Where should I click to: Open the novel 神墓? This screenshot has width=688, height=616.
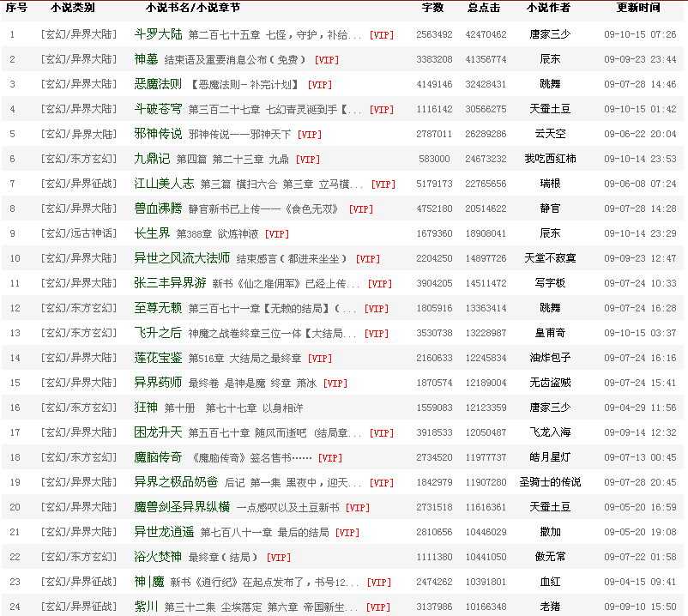coord(146,59)
